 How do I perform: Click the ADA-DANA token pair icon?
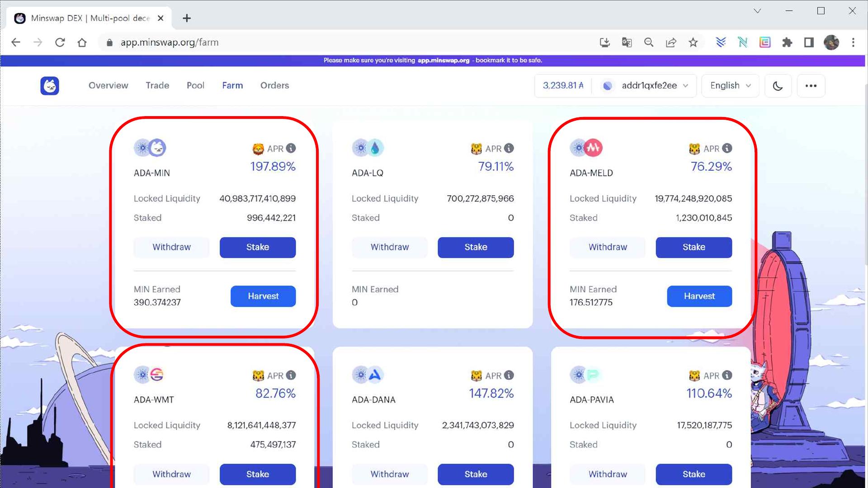click(x=368, y=375)
